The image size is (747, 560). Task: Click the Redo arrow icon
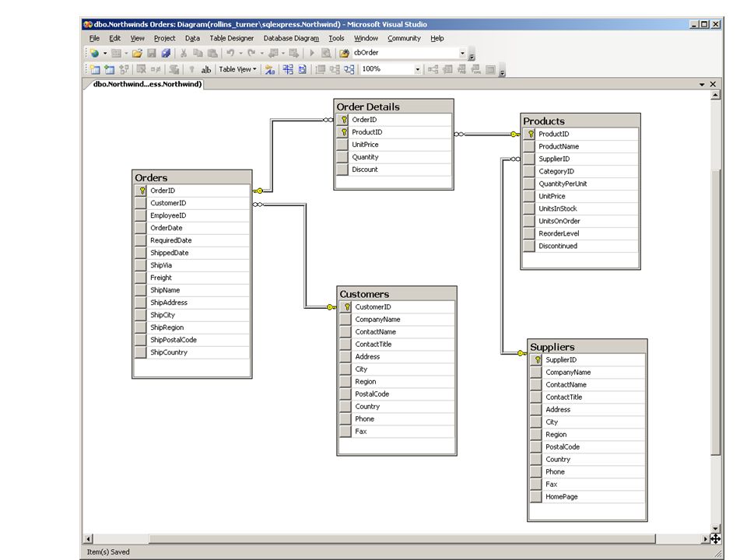251,54
